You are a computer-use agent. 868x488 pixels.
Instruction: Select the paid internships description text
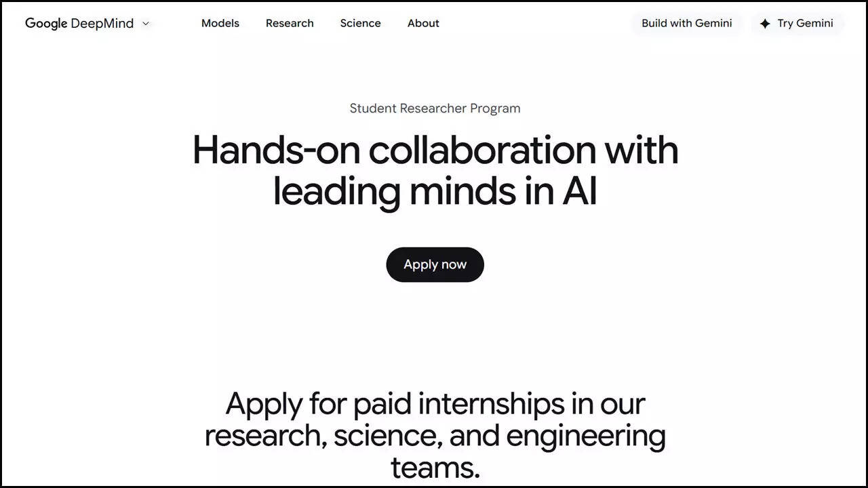[435, 434]
